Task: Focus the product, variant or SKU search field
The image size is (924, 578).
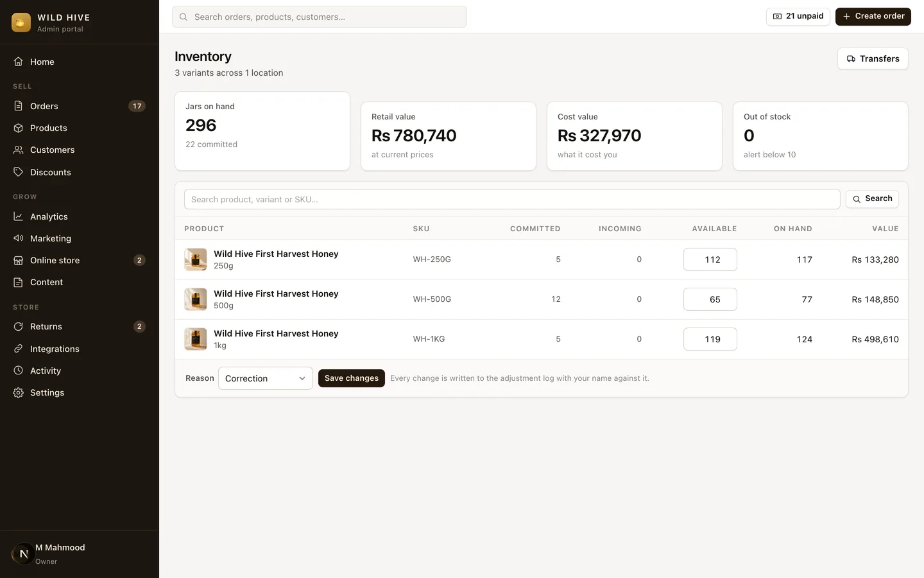Action: click(x=512, y=199)
